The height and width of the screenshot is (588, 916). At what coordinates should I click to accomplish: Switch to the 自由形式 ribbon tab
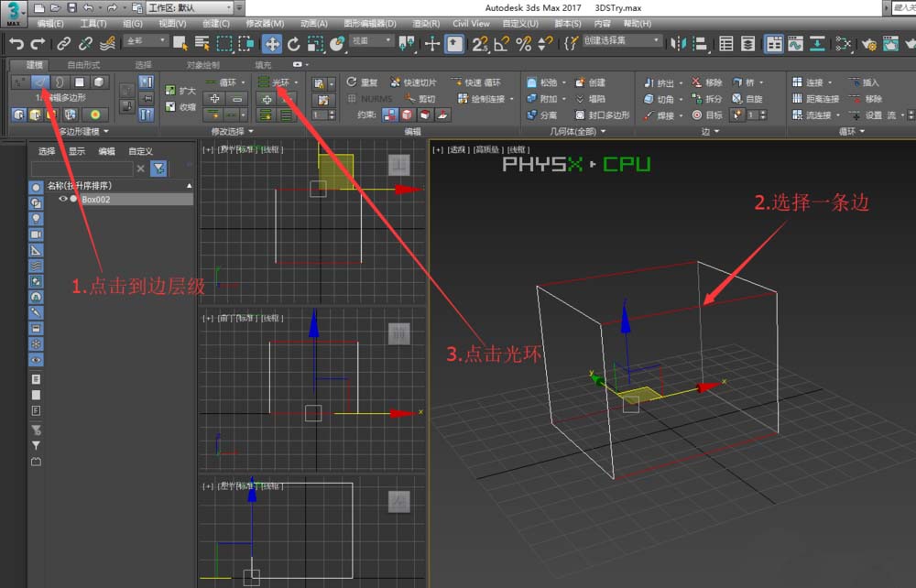(x=83, y=65)
